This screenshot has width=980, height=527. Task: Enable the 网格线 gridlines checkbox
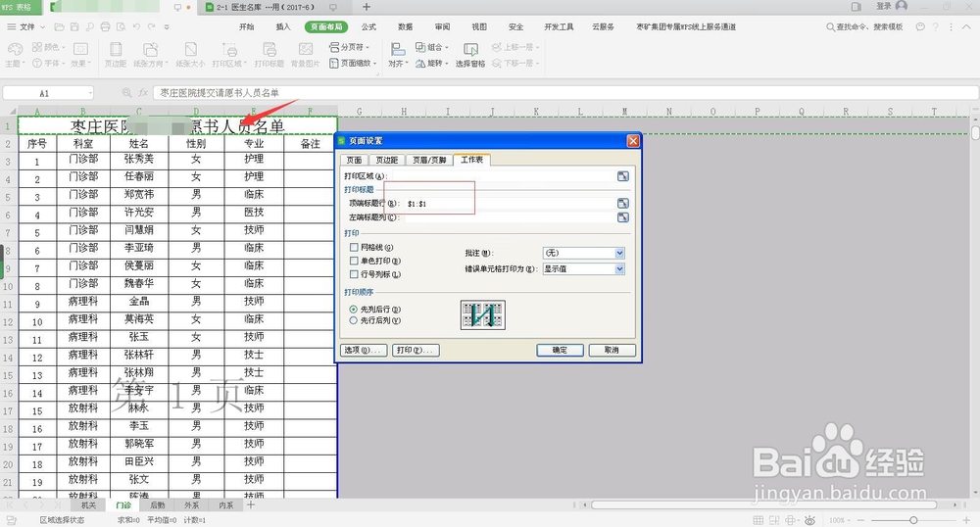pyautogui.click(x=355, y=247)
